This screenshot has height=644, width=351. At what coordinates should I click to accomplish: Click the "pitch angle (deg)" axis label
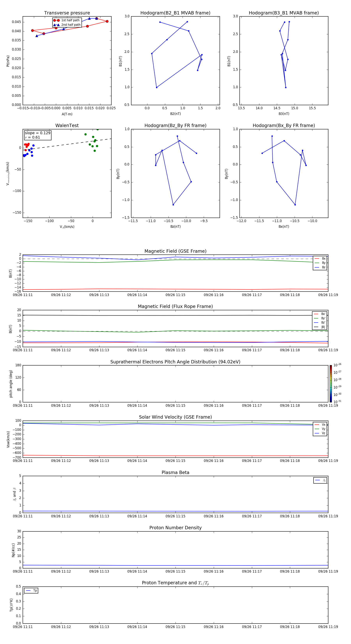(11, 384)
